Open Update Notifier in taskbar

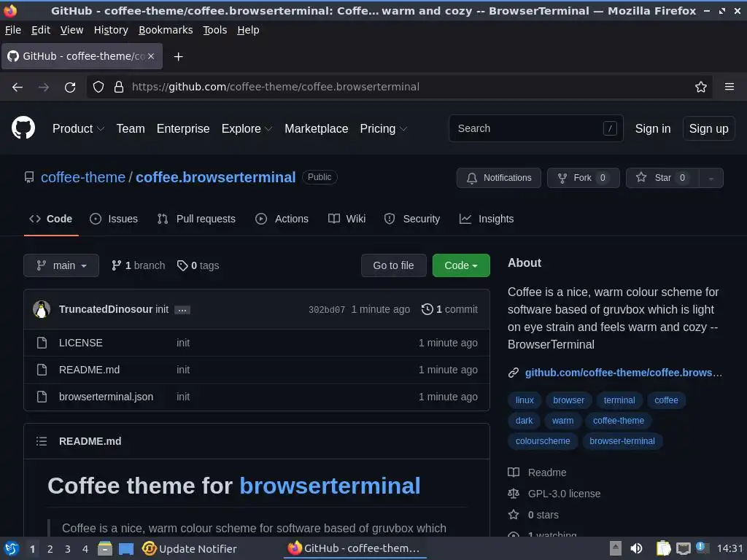tap(189, 548)
